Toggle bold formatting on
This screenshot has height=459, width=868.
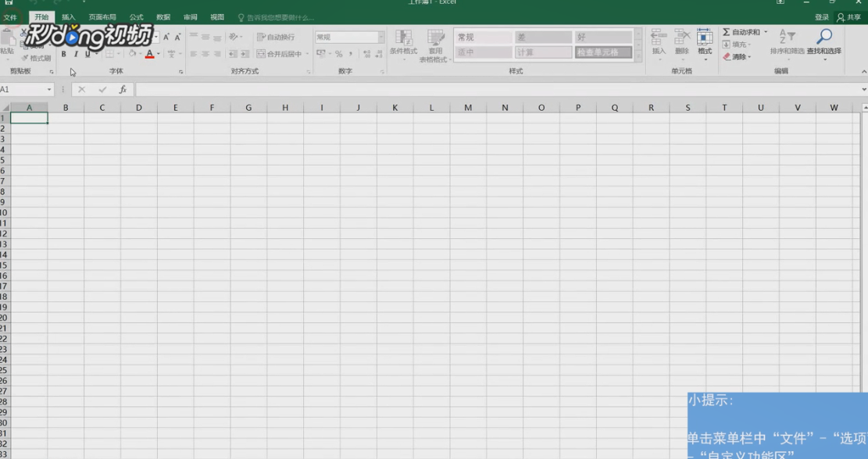coord(64,55)
